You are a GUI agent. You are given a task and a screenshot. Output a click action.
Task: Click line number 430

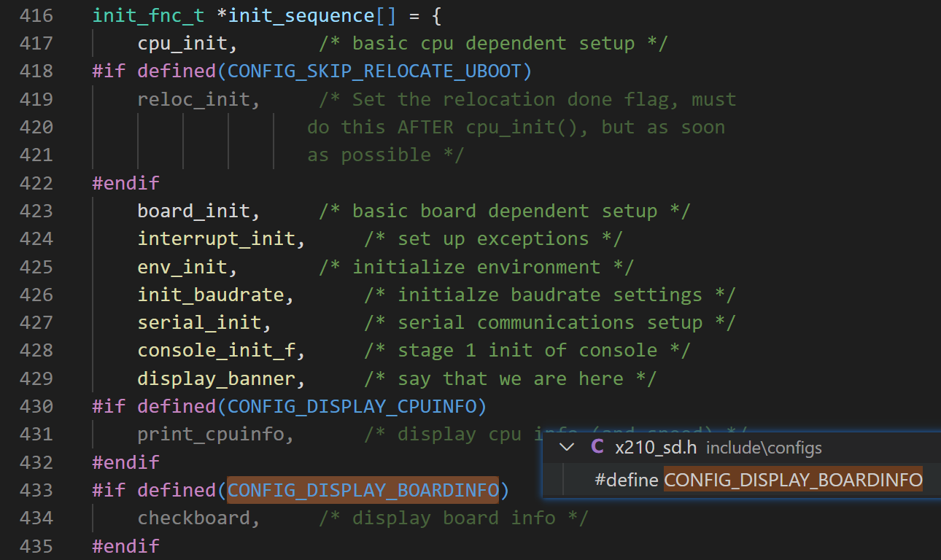coord(36,406)
